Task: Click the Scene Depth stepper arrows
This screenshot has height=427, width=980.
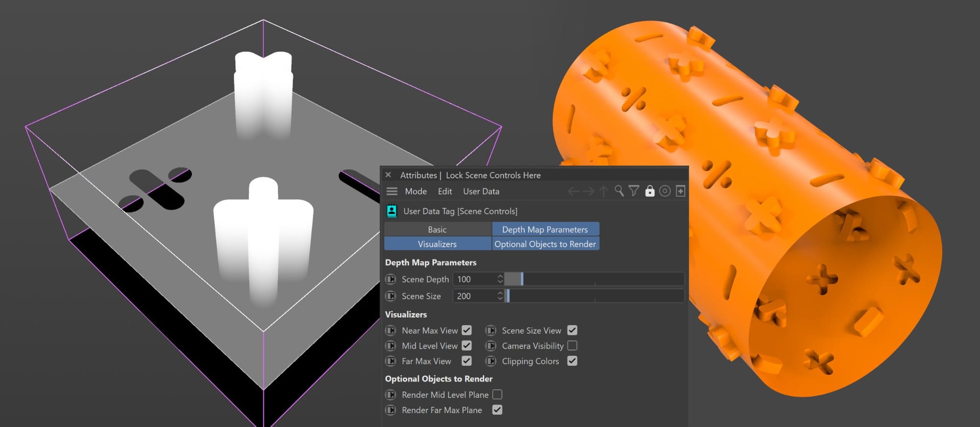Action: (x=500, y=279)
